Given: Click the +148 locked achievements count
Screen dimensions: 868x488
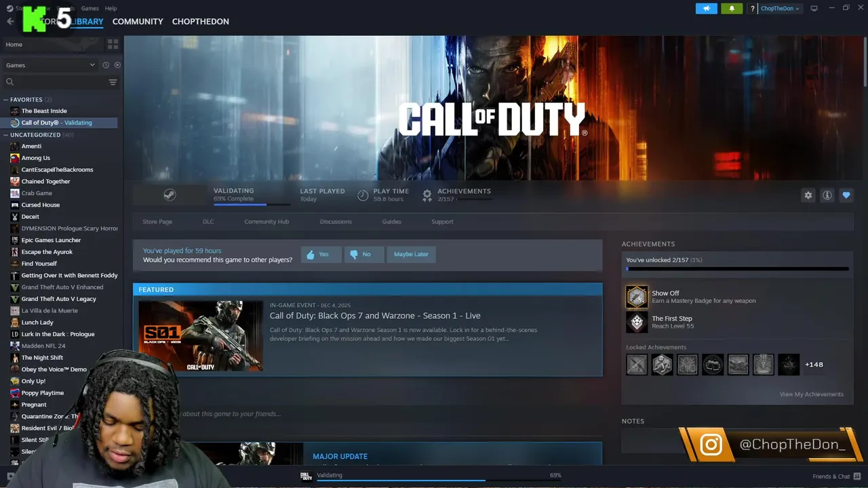Looking at the screenshot, I should pos(814,365).
